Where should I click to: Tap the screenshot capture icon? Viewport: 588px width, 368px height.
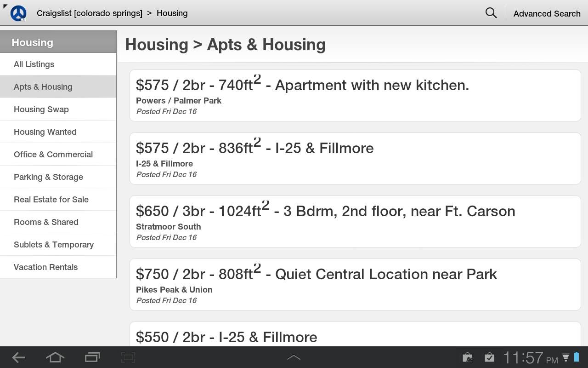(x=128, y=357)
